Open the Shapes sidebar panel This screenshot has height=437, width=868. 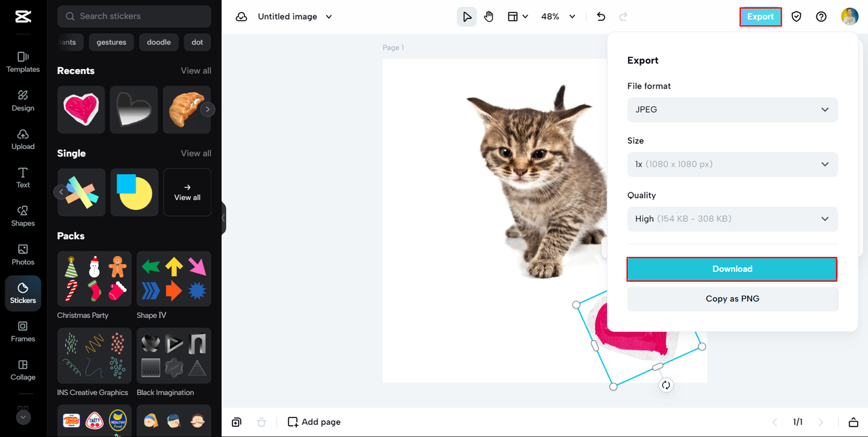pos(23,216)
